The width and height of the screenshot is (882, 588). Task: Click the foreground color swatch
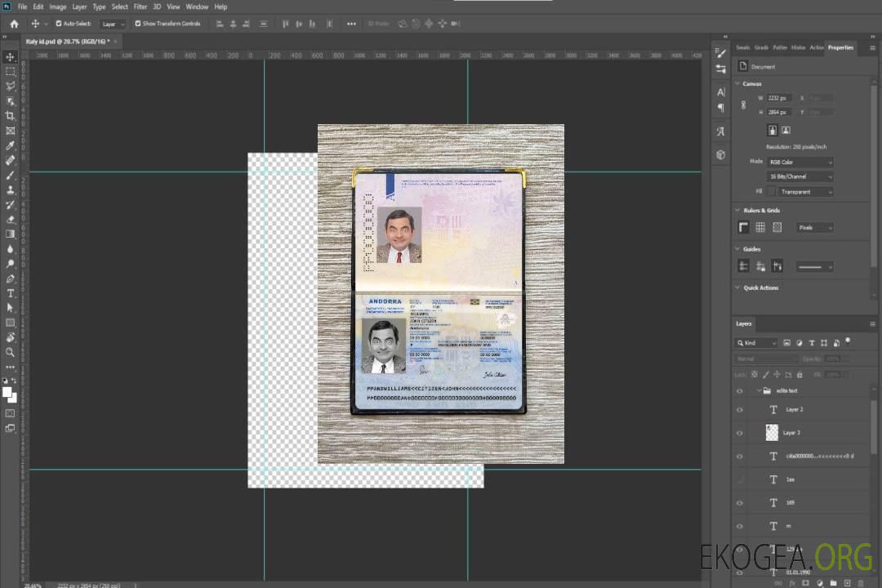(7, 392)
